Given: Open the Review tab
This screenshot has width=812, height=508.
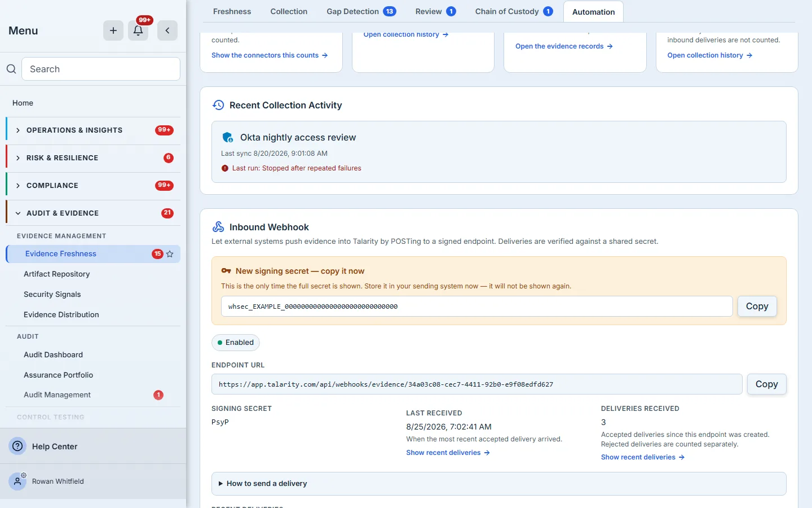Looking at the screenshot, I should tap(435, 11).
